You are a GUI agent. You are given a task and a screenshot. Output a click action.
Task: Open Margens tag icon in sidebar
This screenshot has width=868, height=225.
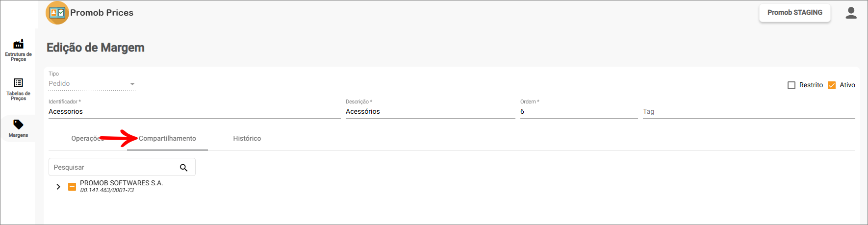click(x=18, y=125)
